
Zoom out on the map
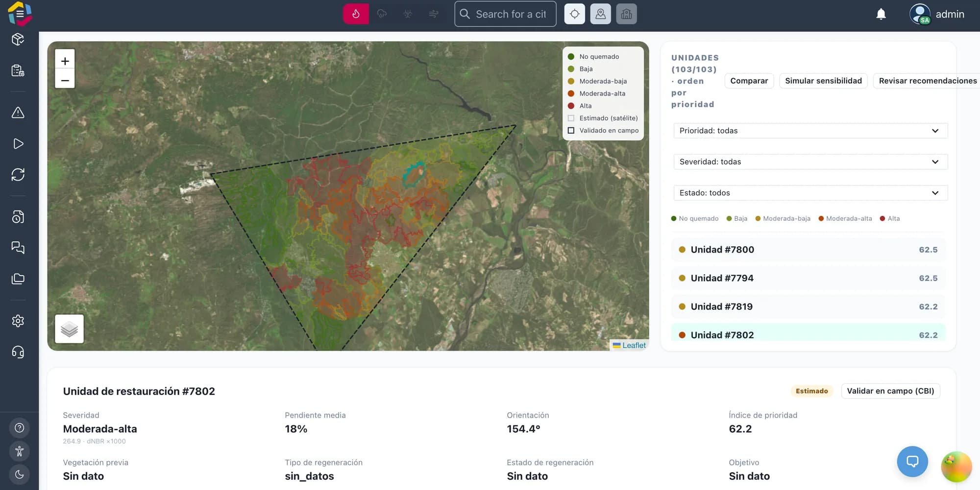(65, 79)
